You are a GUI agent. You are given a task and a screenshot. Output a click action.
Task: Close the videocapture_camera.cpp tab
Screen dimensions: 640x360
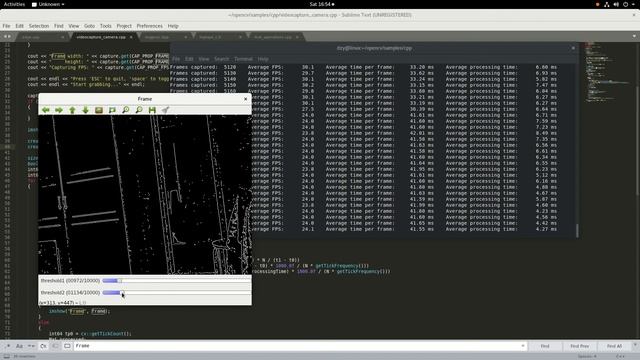tap(131, 37)
